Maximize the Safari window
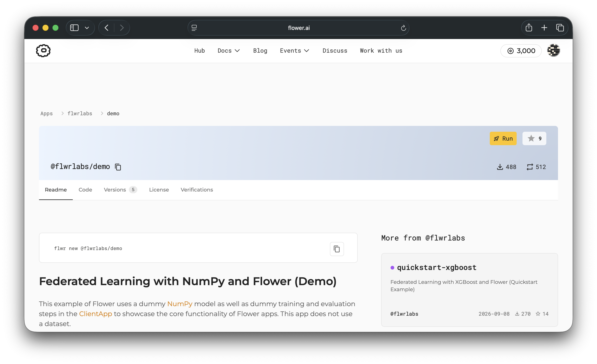The image size is (597, 364). coord(55,28)
